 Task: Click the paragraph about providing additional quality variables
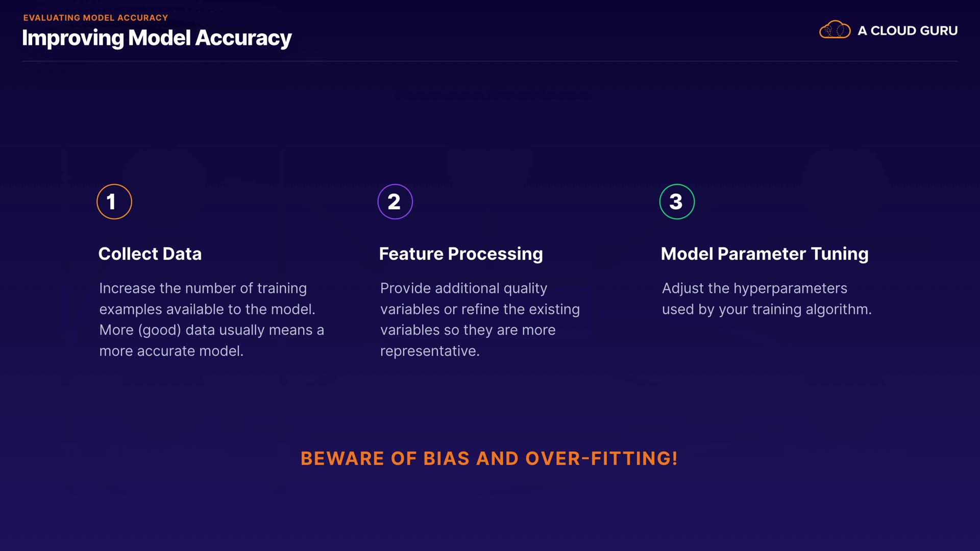pyautogui.click(x=480, y=319)
